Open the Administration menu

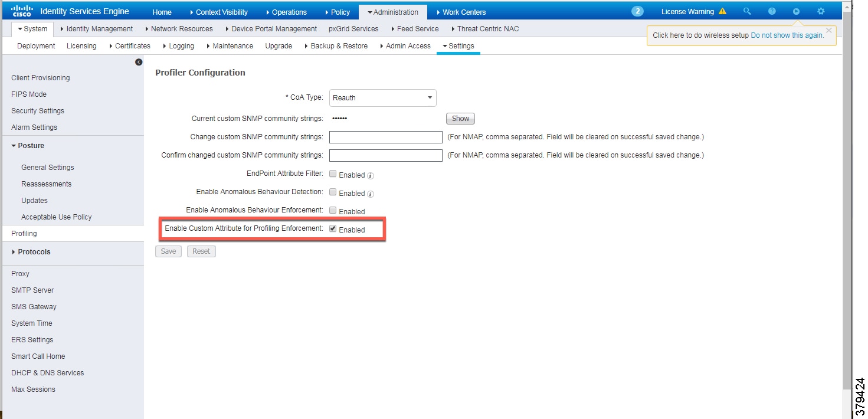click(393, 12)
